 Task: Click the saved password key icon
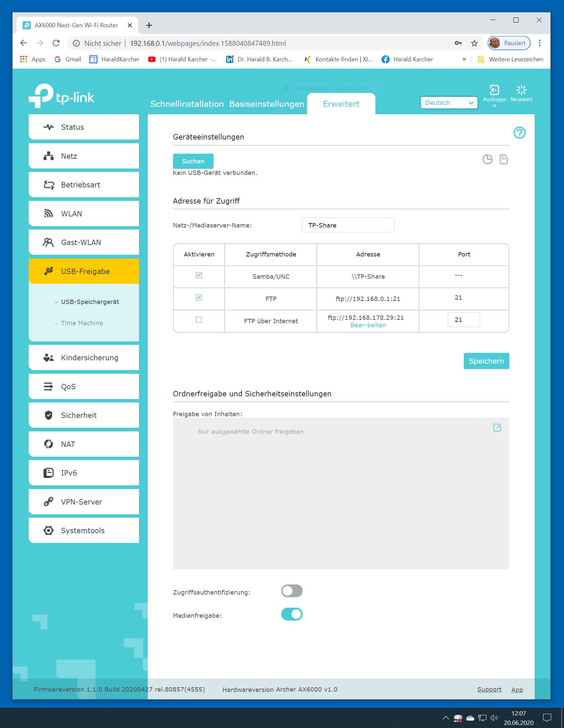tap(458, 43)
